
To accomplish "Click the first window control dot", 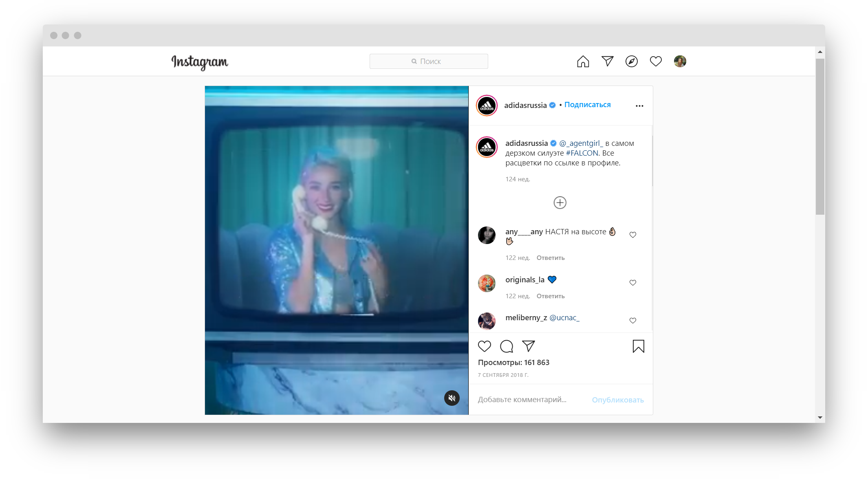I will pyautogui.click(x=53, y=35).
